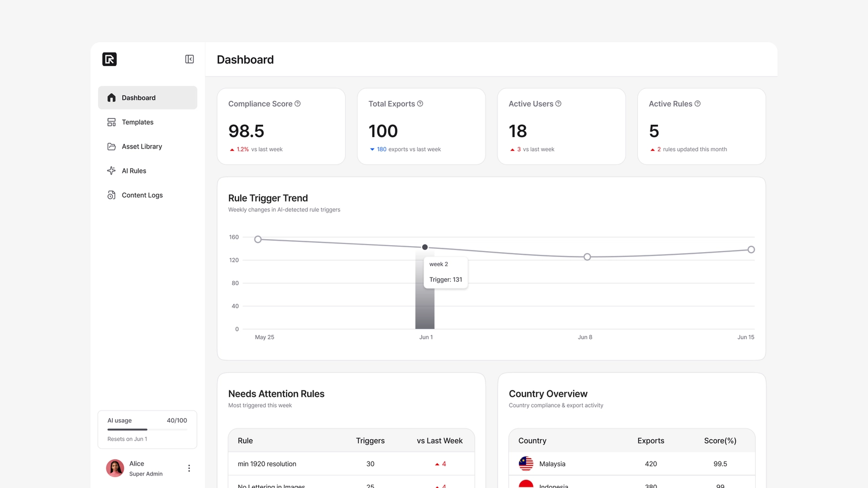
Task: Click Alice's profile avatar
Action: 115,468
